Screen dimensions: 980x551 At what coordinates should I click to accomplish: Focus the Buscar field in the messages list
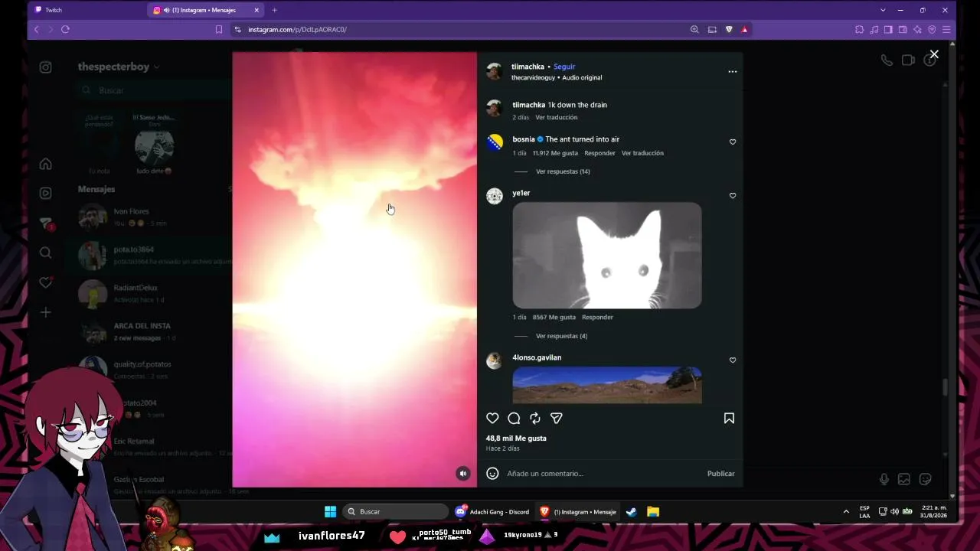pos(154,90)
